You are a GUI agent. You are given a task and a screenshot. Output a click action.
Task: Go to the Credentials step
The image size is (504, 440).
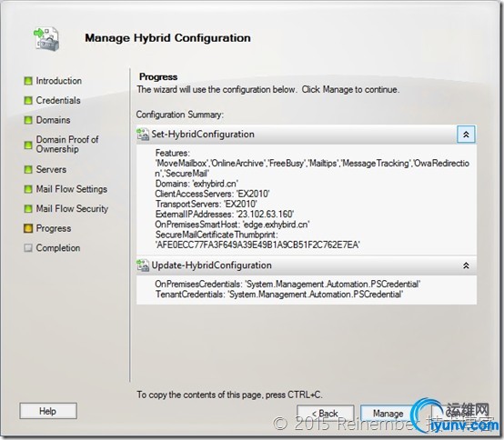click(58, 100)
